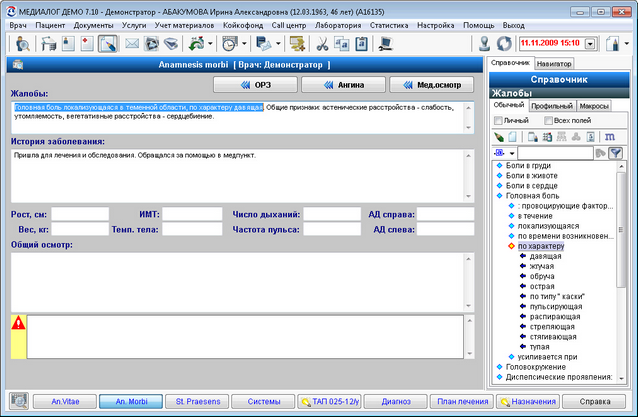Viewport: 638px width, 417px height.
Task: Click the blue 'm' macro icon
Action: (610, 137)
